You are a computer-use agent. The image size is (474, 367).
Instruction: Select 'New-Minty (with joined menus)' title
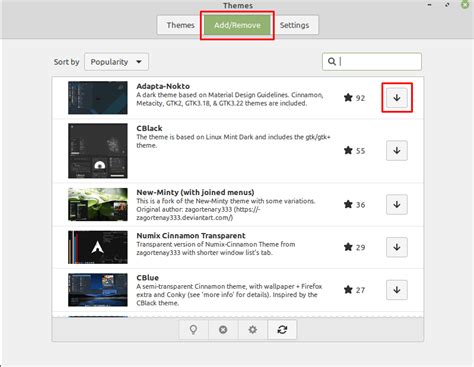point(195,192)
